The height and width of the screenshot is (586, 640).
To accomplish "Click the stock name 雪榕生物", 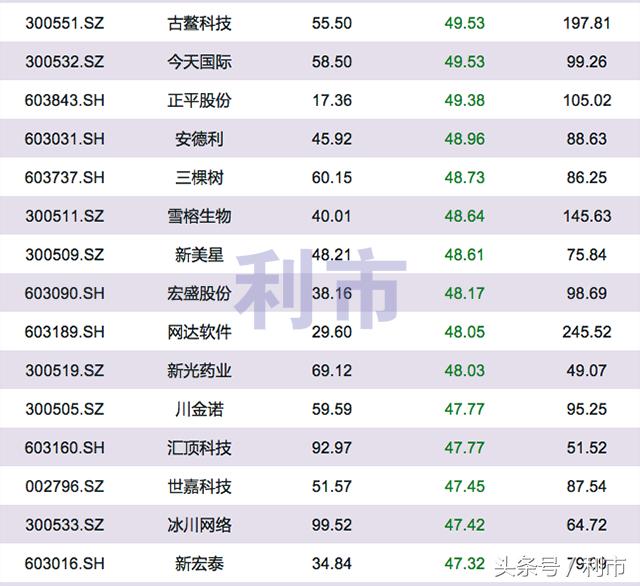I will [199, 216].
